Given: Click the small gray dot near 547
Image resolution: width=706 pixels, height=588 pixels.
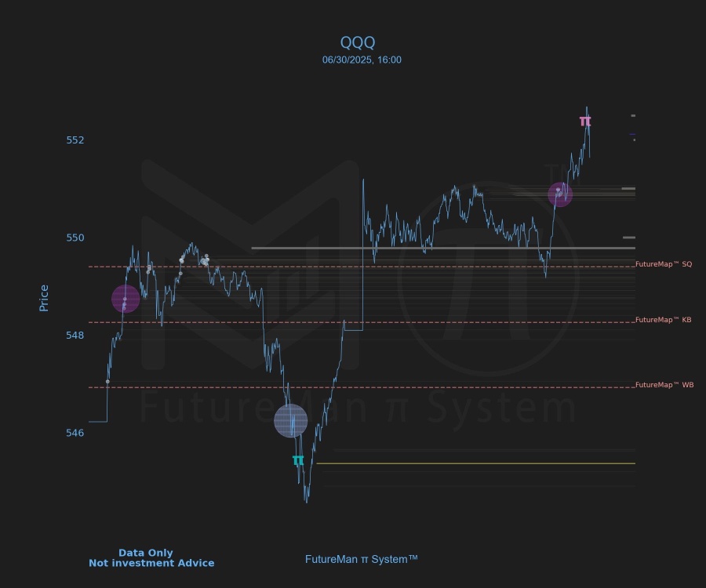Looking at the screenshot, I should pos(107,382).
